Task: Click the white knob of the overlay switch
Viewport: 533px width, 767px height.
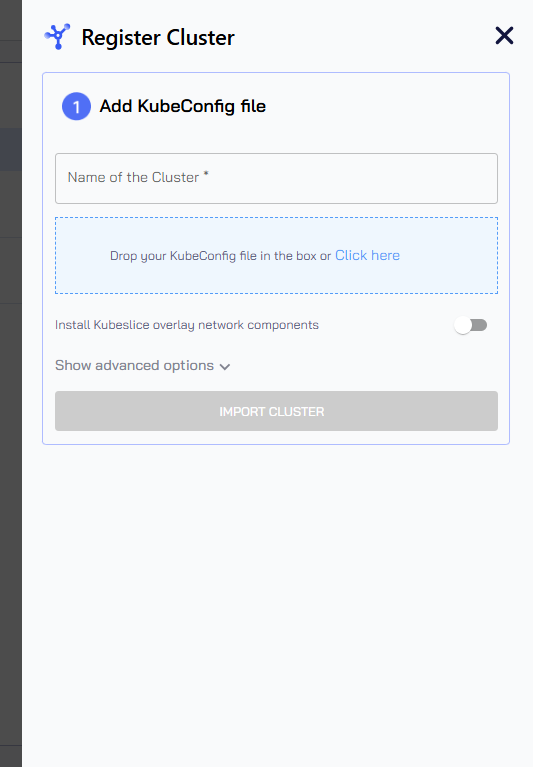Action: click(x=463, y=325)
